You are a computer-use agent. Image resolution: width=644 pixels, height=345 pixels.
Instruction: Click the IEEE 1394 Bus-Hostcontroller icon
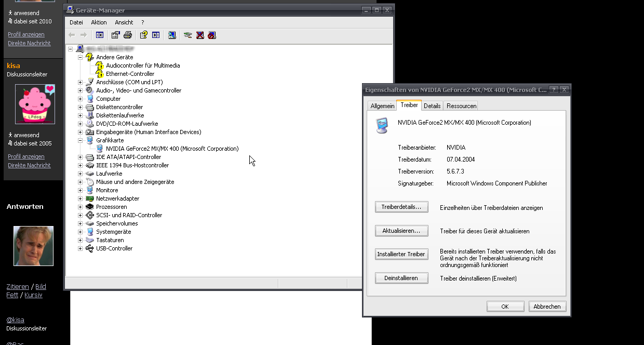tap(90, 165)
